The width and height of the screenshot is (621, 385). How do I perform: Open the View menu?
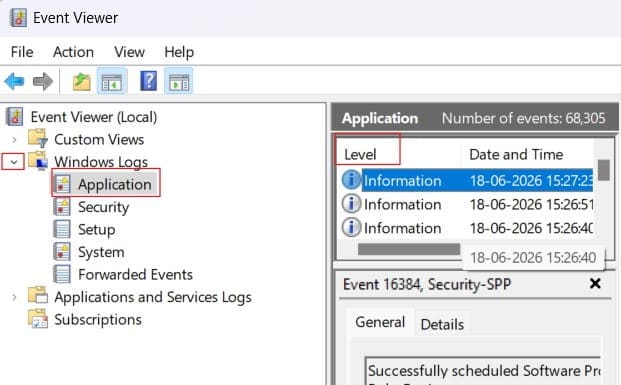130,52
